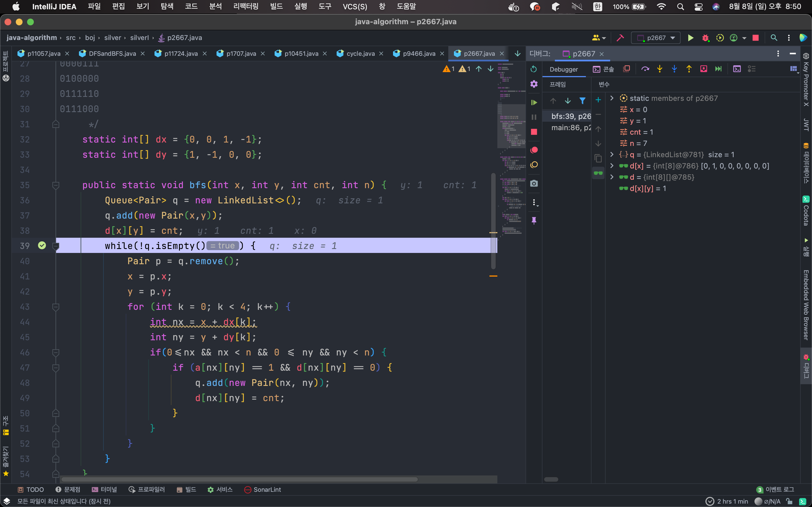
Task: Add new watch with plus icon
Action: [x=598, y=100]
